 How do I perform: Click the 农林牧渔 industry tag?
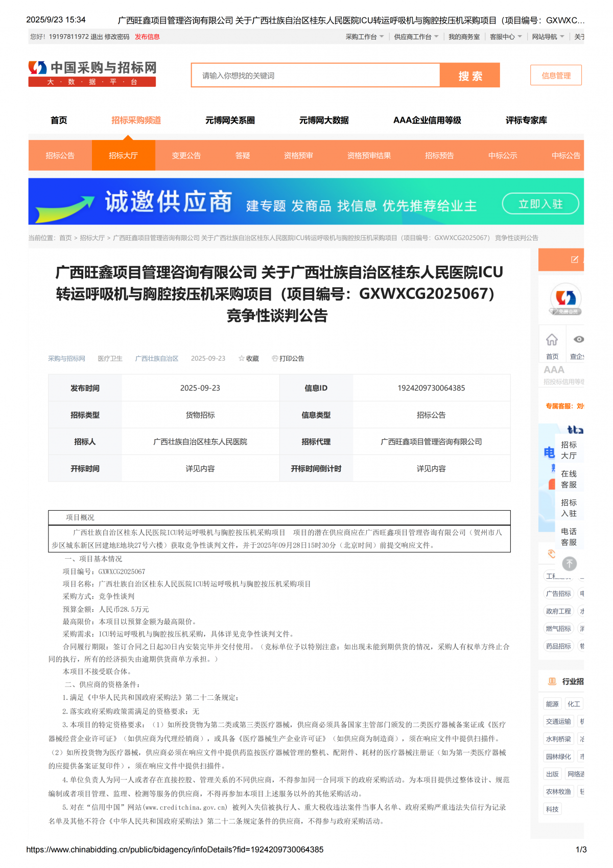558,791
